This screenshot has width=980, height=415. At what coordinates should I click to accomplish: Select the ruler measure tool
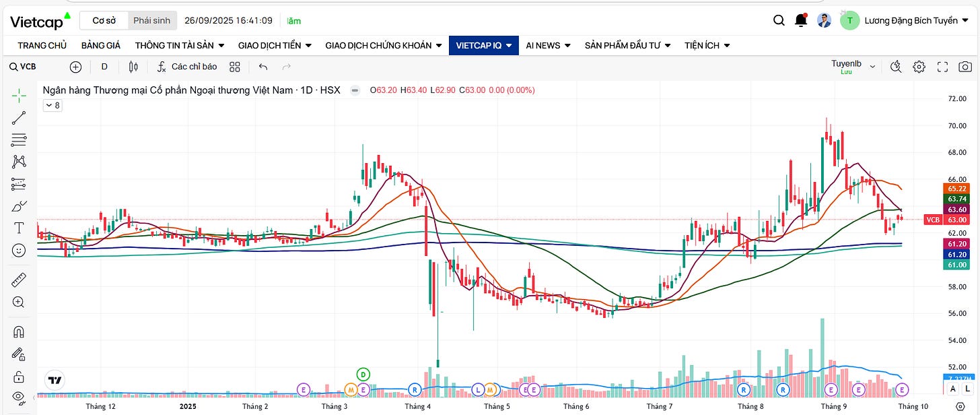point(19,279)
